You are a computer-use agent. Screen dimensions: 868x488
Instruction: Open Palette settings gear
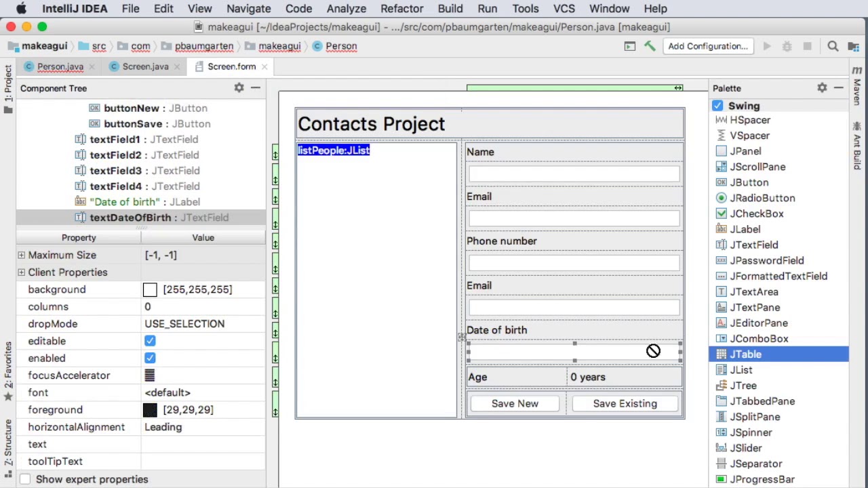coord(822,88)
